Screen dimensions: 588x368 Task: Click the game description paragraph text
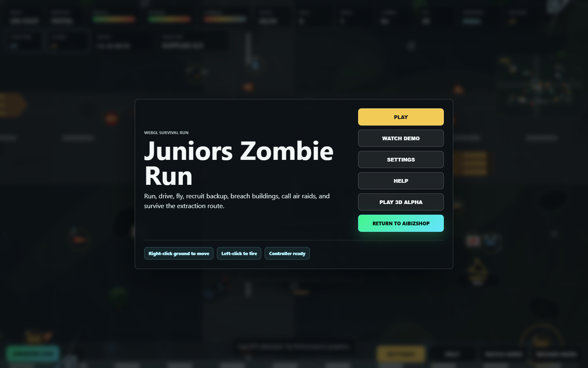[237, 201]
